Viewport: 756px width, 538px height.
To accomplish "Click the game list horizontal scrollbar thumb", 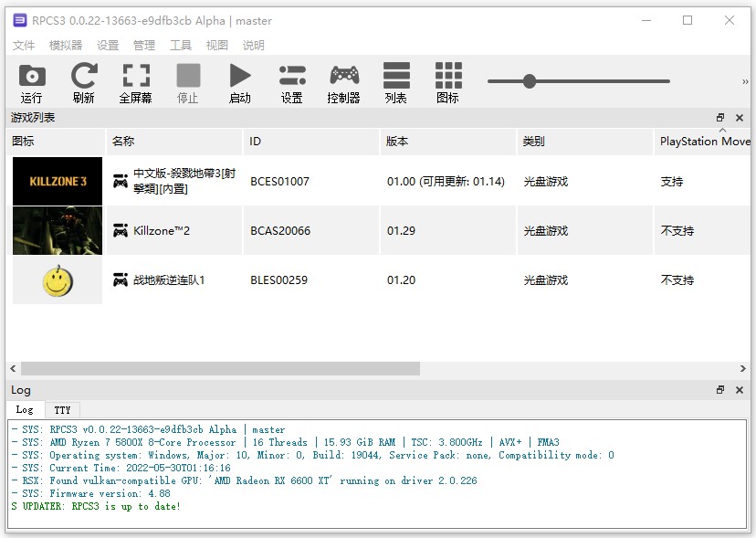I will pos(220,369).
